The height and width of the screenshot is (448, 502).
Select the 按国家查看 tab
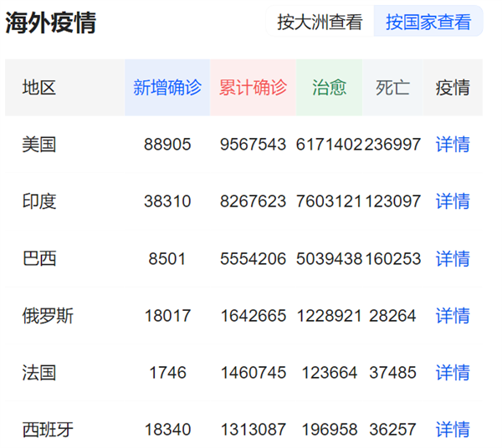tap(428, 22)
